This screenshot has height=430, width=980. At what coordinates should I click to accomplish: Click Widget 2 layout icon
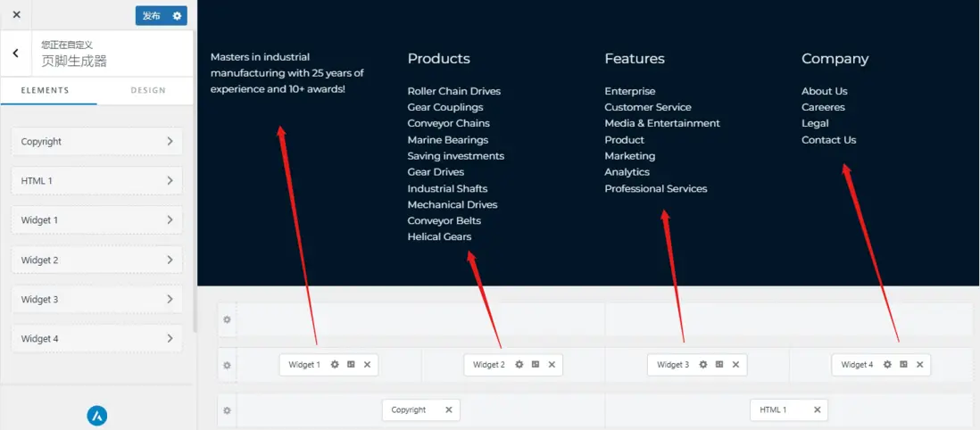coord(536,364)
